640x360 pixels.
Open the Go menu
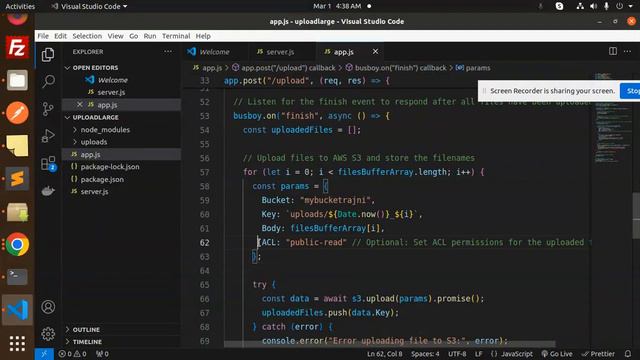click(x=133, y=36)
